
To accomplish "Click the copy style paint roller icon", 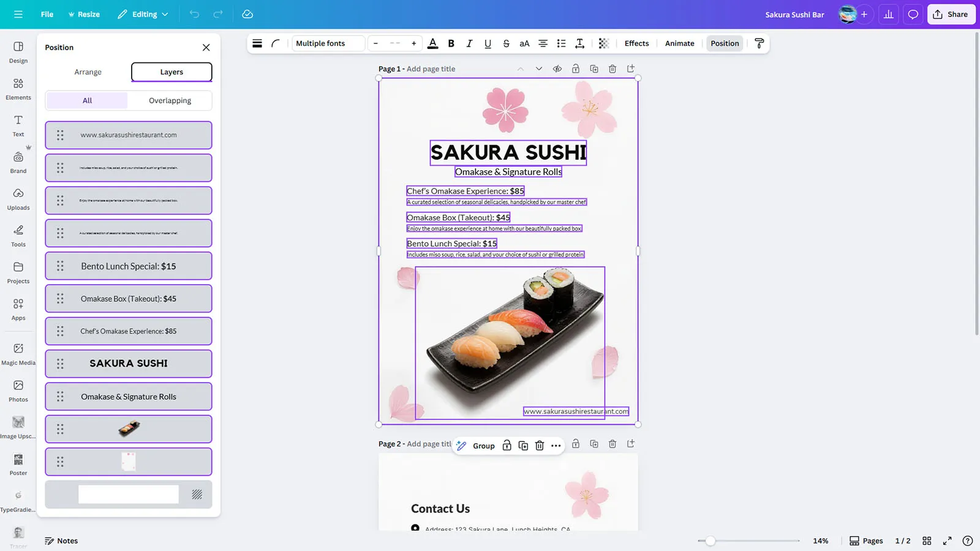I will [759, 43].
